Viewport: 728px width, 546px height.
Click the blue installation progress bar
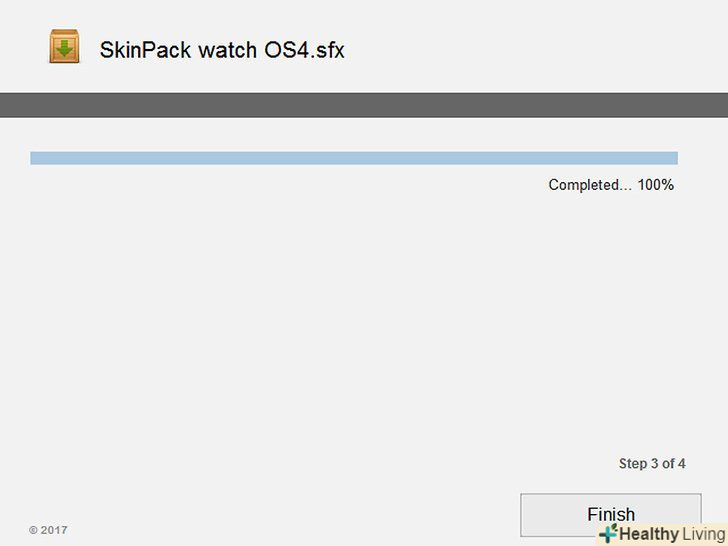(x=353, y=158)
